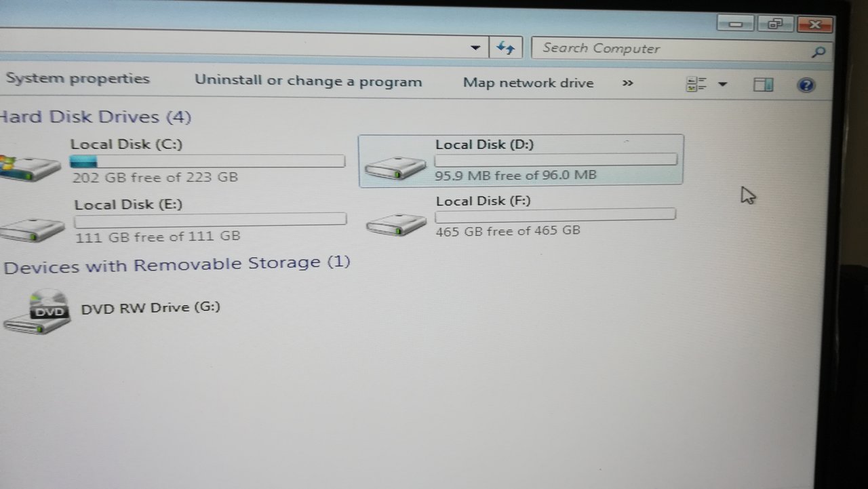Click the Devices with Removable Storage (1) header
868x489 pixels.
coord(177,264)
